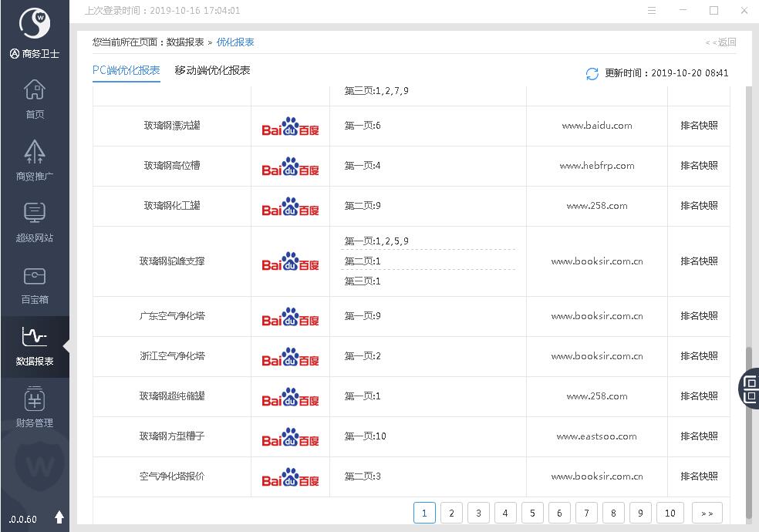Open the title bar hamburger menu

(653, 11)
